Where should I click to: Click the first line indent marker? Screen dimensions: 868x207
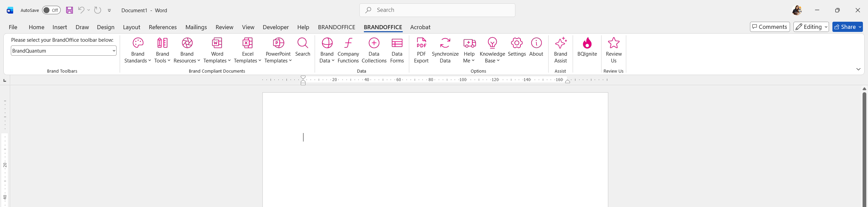(303, 77)
